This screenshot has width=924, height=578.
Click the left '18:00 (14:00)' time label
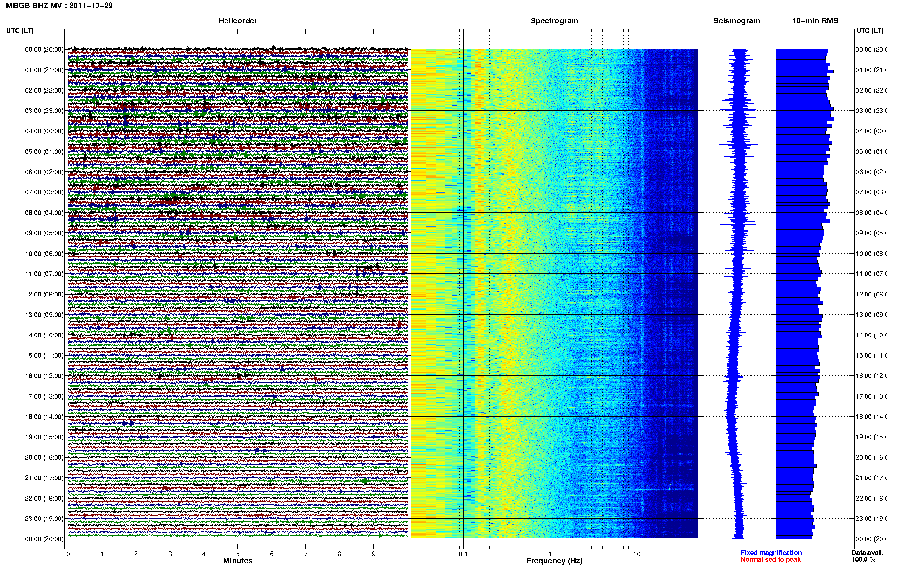click(44, 417)
